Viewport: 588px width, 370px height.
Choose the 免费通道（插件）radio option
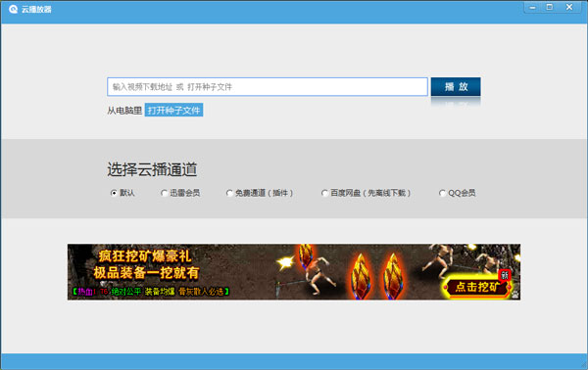pos(229,193)
